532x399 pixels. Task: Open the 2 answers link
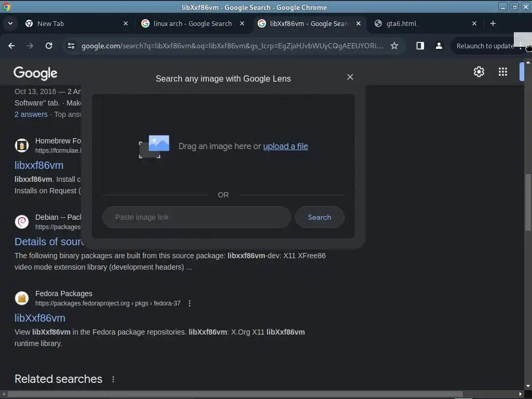coord(31,114)
